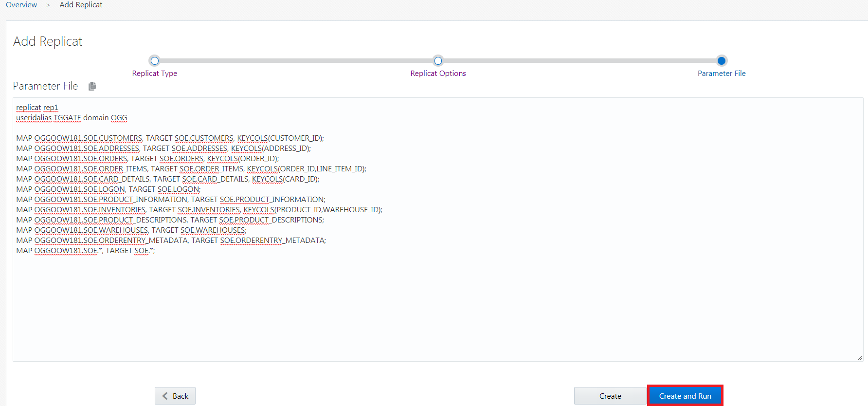Click the "replicat rep1" line in the editor
868x406 pixels.
(37, 108)
